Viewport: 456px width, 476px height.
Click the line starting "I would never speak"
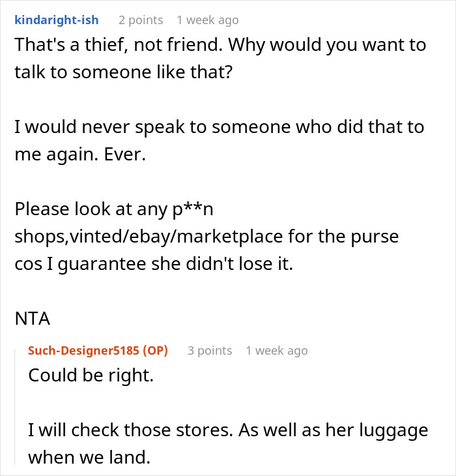pos(220,127)
